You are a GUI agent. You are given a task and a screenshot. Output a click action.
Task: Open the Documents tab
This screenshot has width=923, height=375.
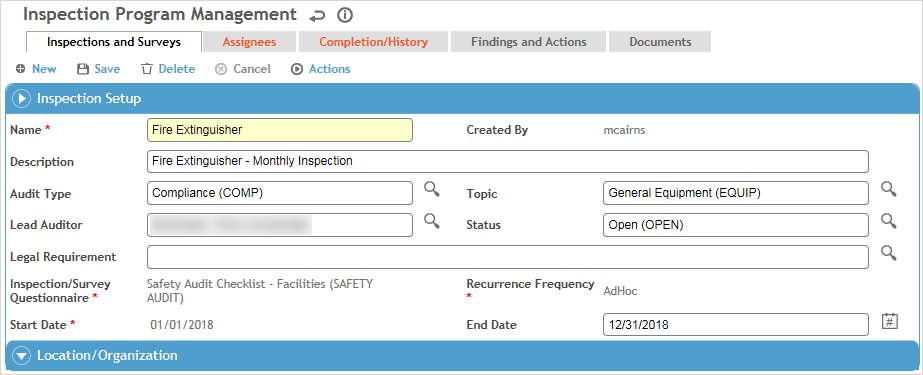point(660,42)
